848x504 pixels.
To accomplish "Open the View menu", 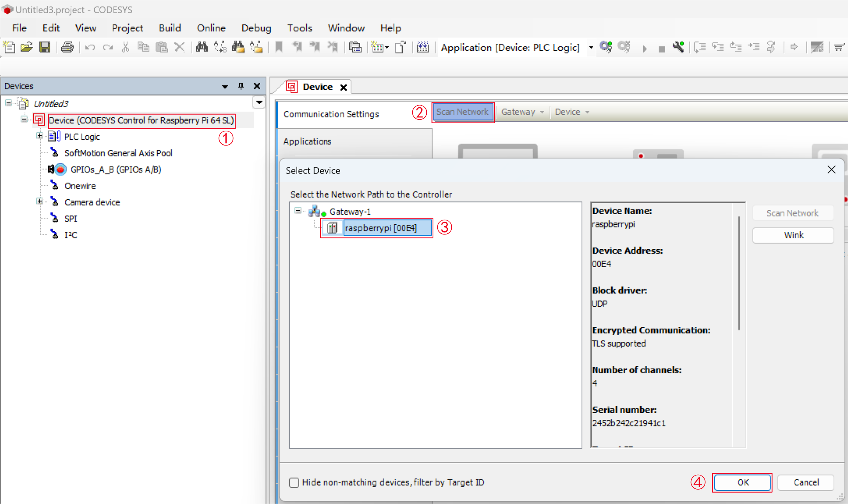I will pos(85,28).
